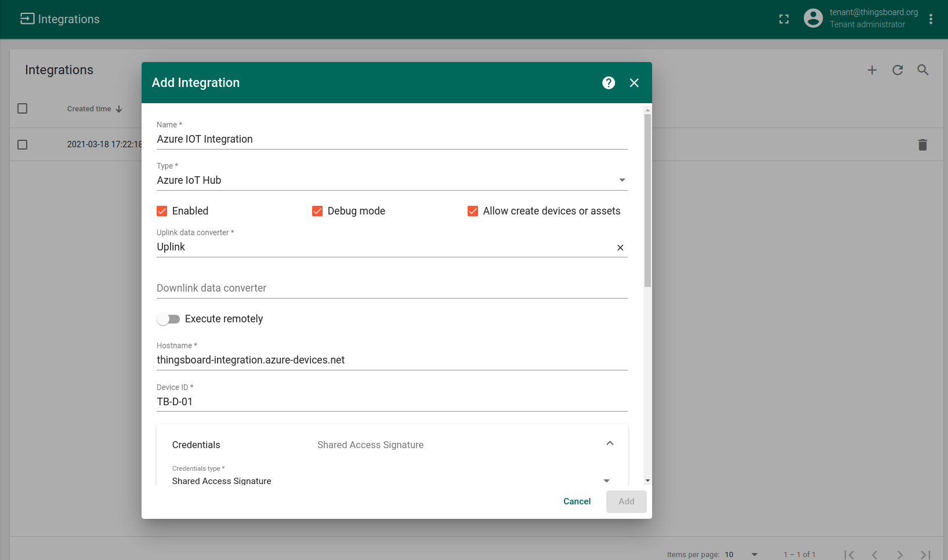Open the Credentials type dropdown

tap(392, 481)
